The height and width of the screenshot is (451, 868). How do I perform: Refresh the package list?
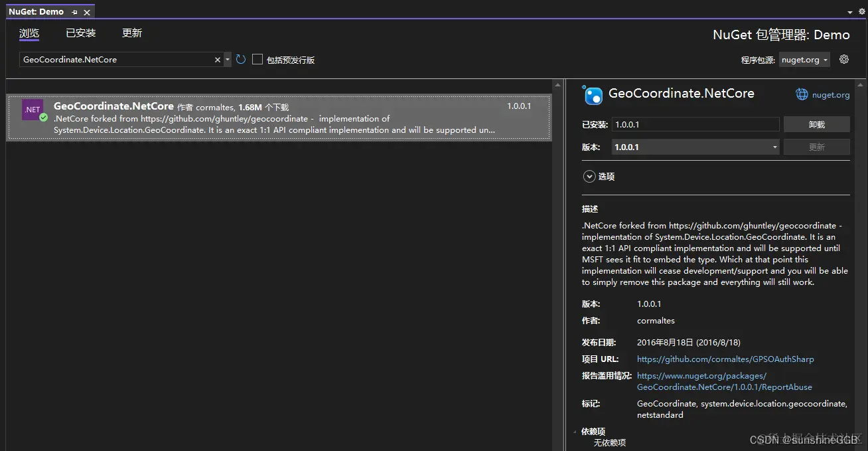(240, 59)
